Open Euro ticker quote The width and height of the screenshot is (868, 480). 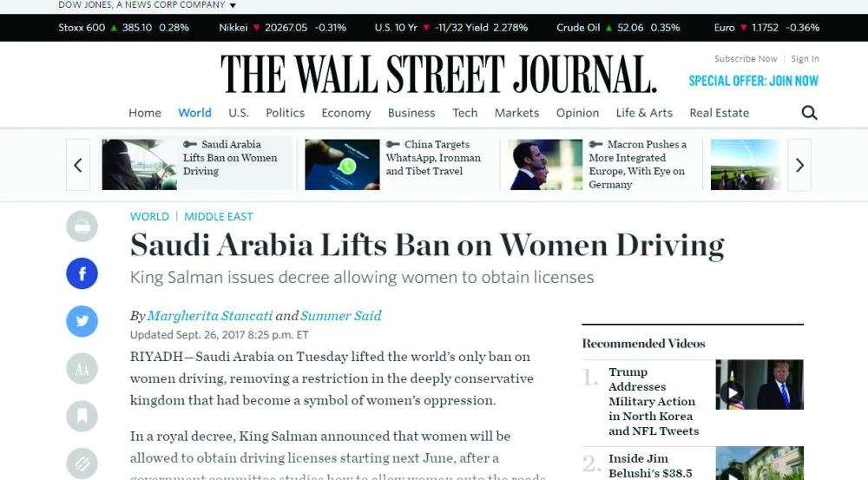click(x=766, y=28)
